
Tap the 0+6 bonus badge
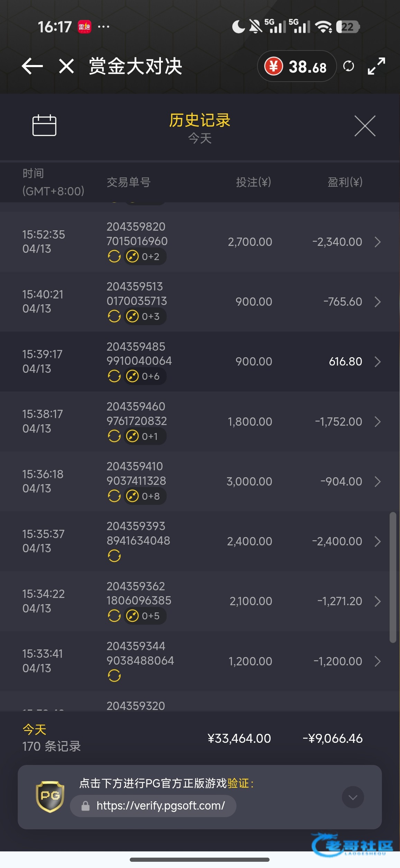[145, 376]
